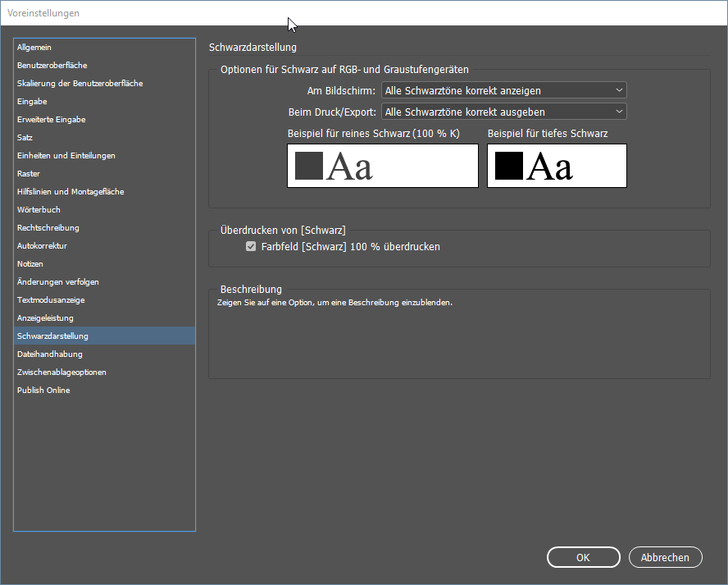Open the Publish Online category
The width and height of the screenshot is (728, 585).
[104, 391]
